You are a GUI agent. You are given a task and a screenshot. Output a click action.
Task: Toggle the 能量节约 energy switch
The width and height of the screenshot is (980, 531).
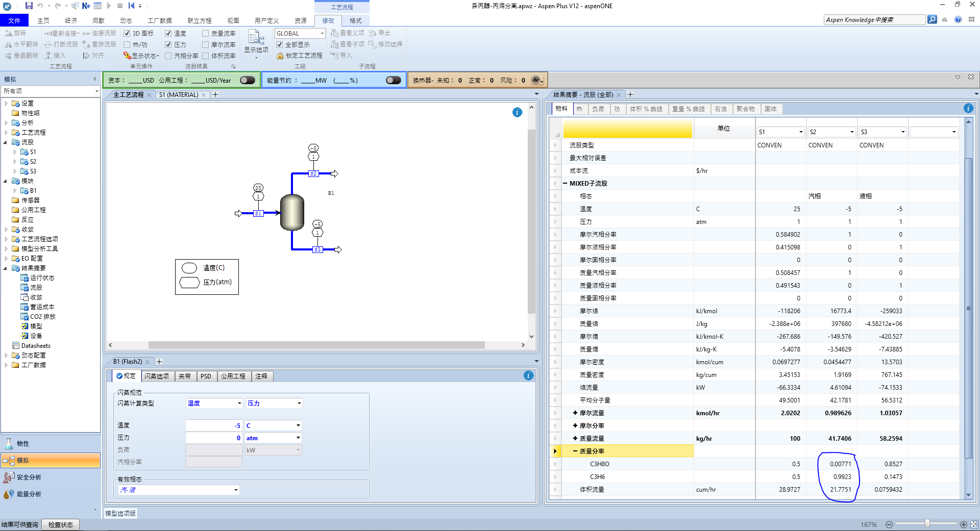point(394,80)
